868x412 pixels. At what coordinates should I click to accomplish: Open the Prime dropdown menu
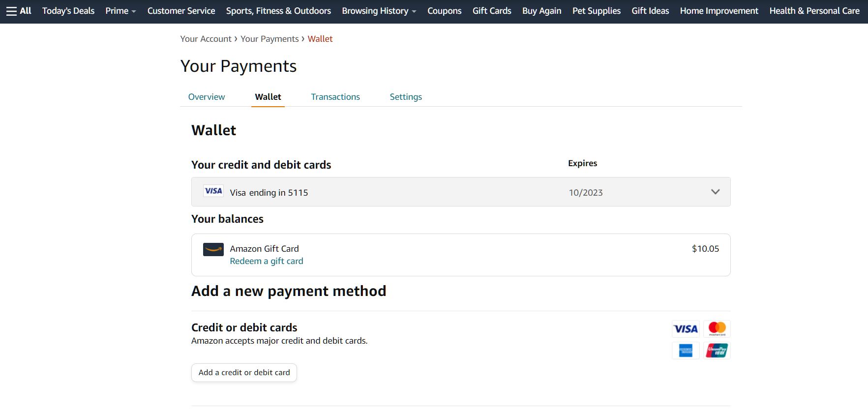click(x=120, y=11)
